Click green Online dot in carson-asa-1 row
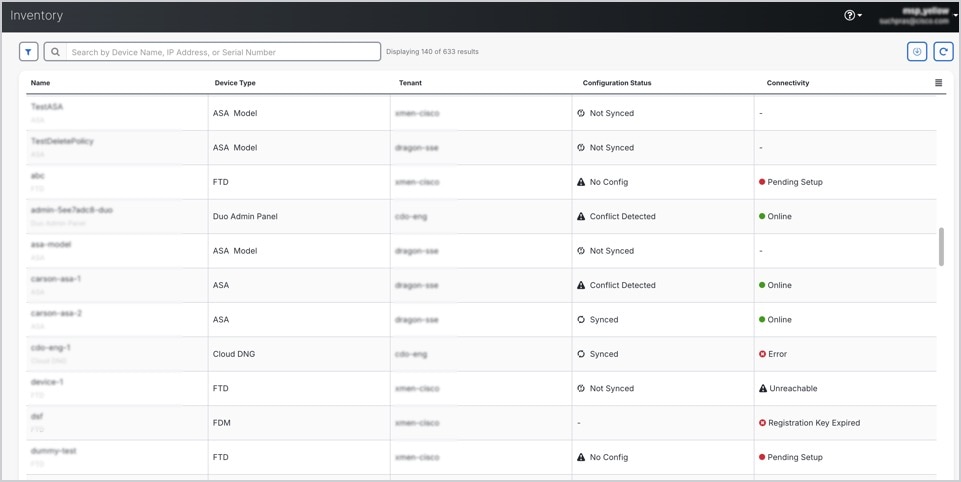 click(x=762, y=285)
